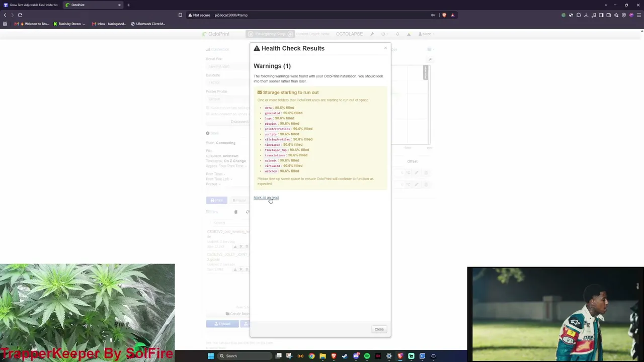644x362 pixels.
Task: Open the media control music note icon
Action: 593,15
